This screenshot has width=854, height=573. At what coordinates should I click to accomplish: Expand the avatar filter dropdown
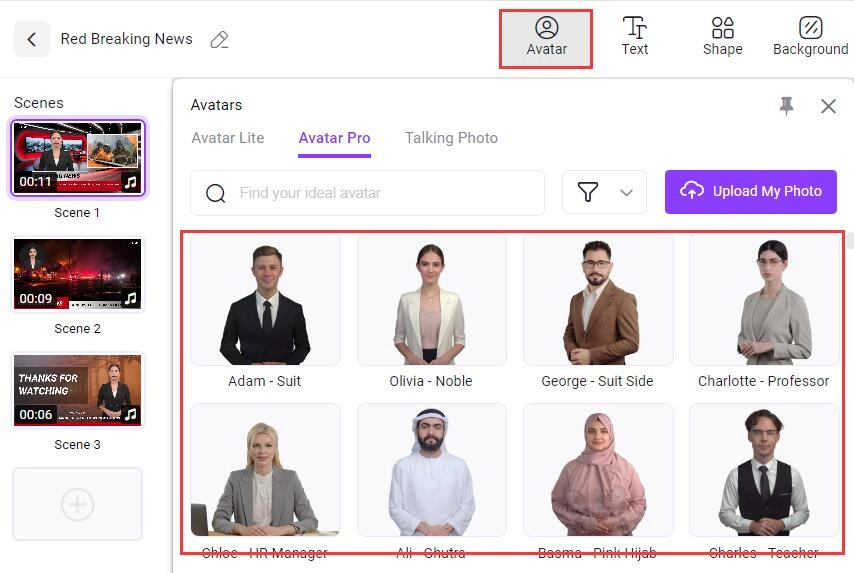click(x=604, y=192)
